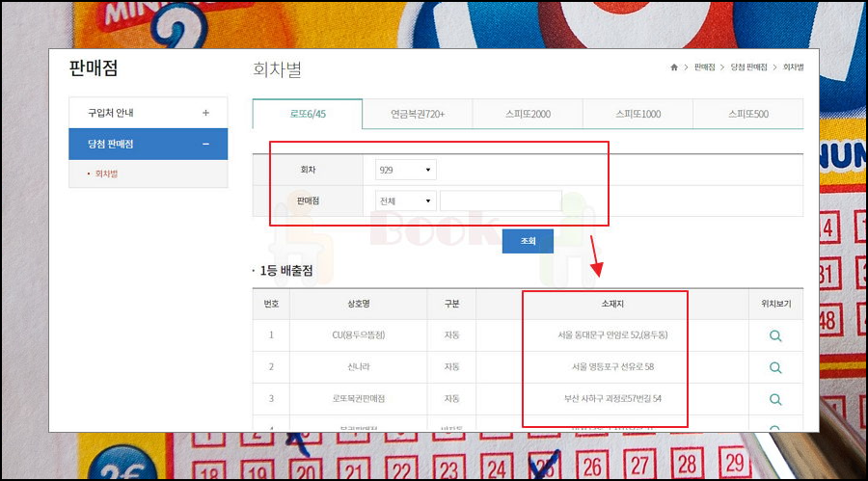Click the 번호 column header

coord(271,304)
